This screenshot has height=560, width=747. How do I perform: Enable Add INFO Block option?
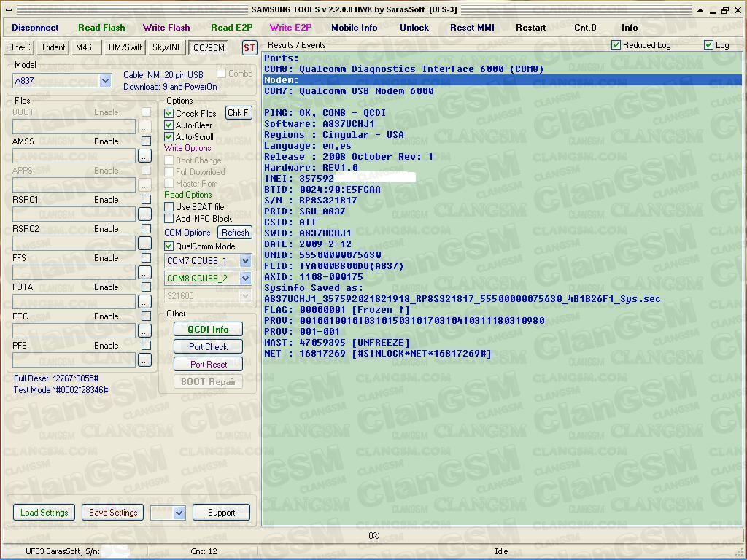tap(169, 219)
